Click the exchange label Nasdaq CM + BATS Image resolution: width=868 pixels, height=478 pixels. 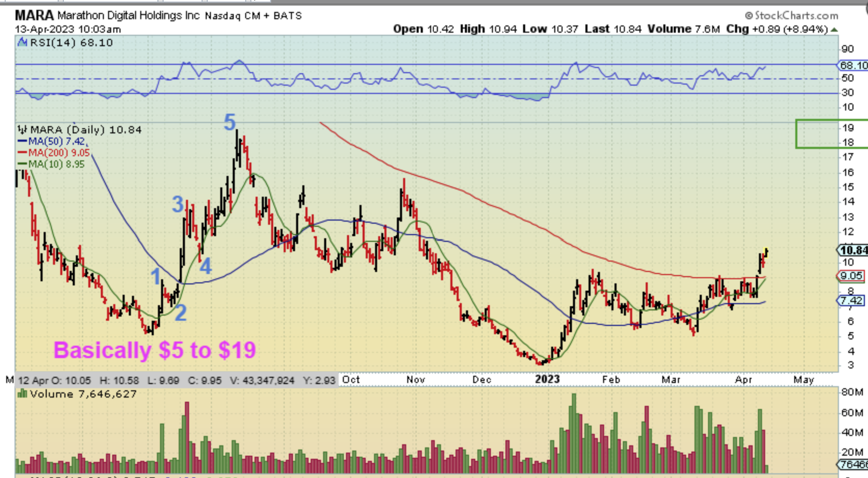point(253,16)
